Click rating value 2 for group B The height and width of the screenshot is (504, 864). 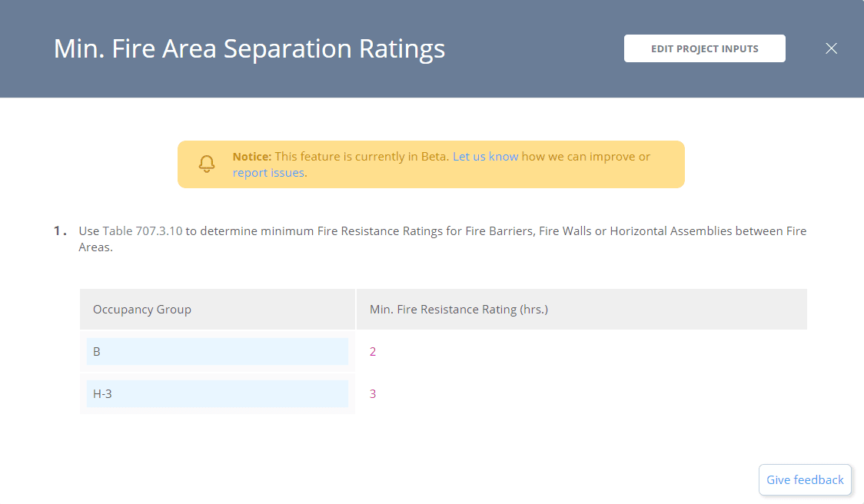pyautogui.click(x=373, y=352)
